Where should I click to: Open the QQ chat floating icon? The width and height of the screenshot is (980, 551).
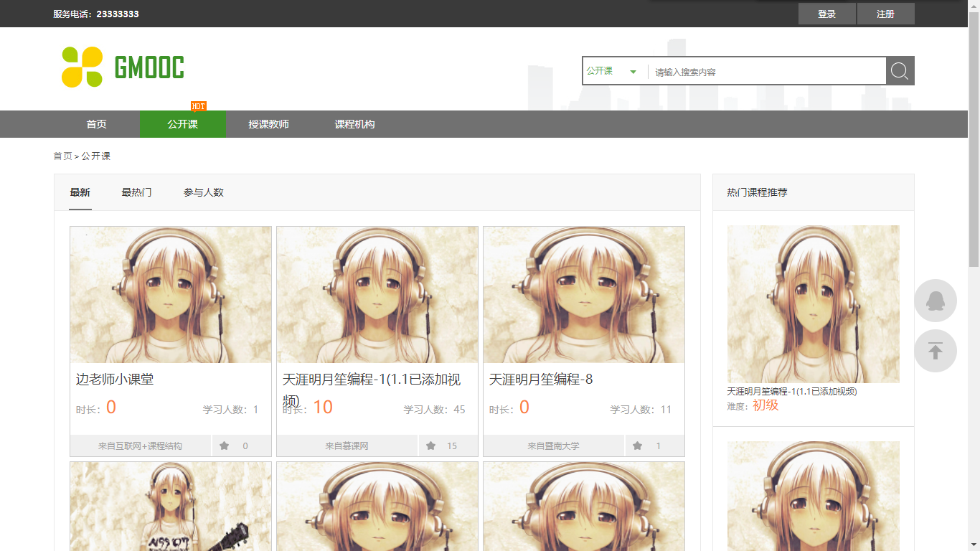tap(936, 301)
